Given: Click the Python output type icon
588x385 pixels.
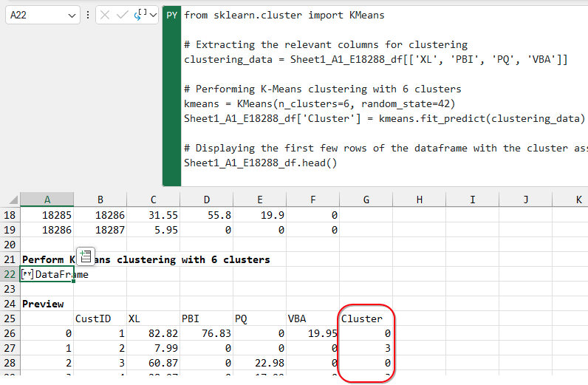Looking at the screenshot, I should tap(140, 15).
